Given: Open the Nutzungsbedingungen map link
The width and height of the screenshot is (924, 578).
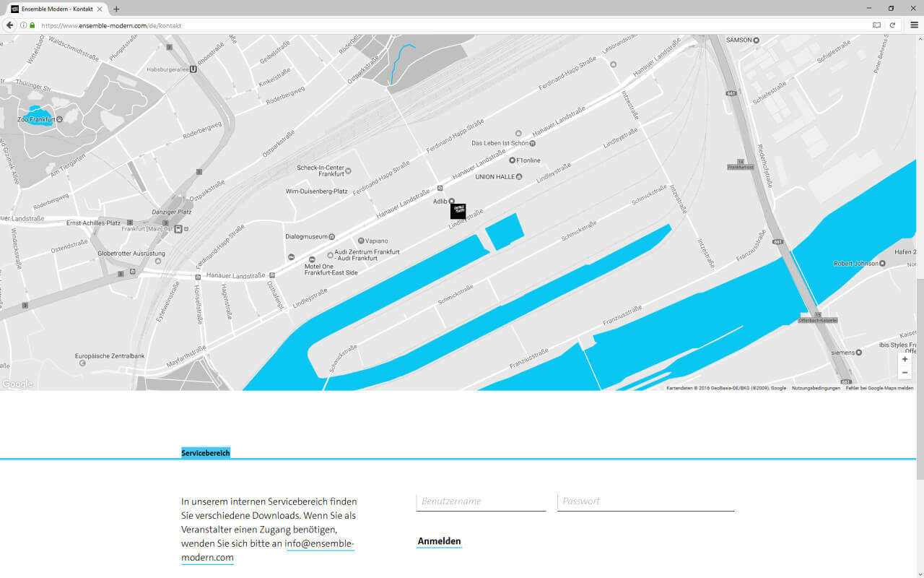Looking at the screenshot, I should tap(816, 388).
